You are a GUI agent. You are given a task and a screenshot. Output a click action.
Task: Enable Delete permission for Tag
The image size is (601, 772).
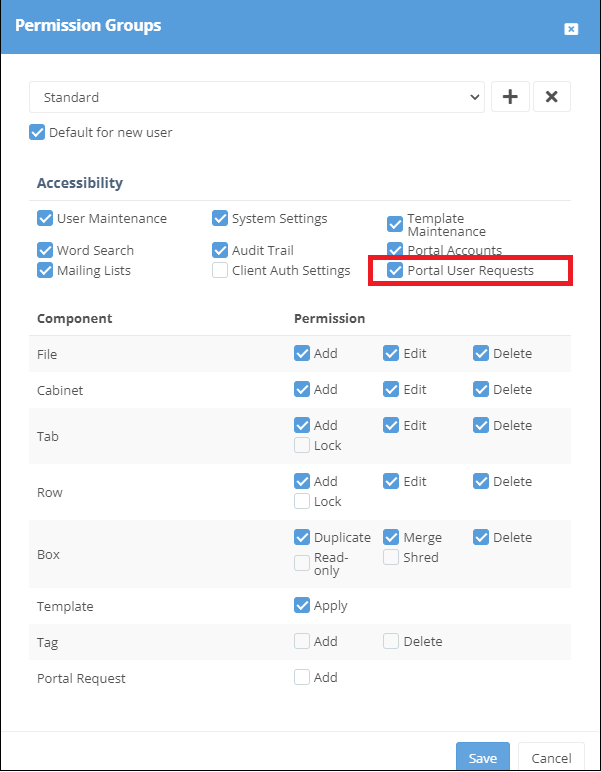[391, 641]
